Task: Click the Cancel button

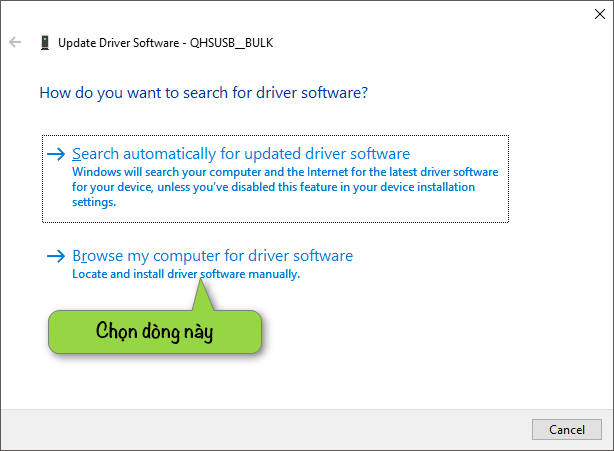Action: pyautogui.click(x=567, y=429)
